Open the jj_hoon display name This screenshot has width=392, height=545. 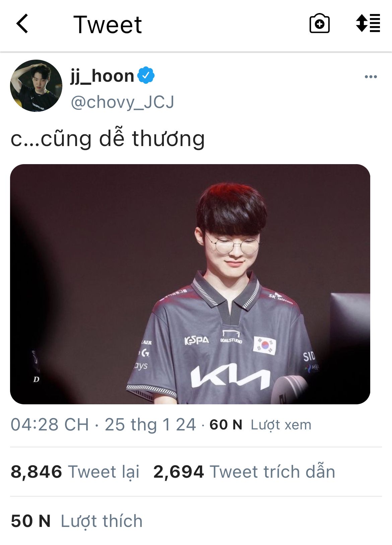tap(102, 76)
